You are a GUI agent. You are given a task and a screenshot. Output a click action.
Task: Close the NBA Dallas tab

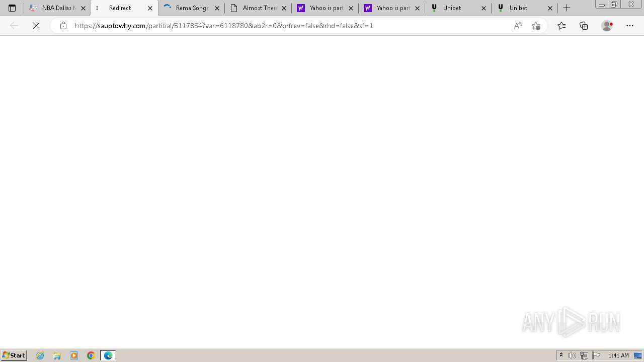(84, 8)
